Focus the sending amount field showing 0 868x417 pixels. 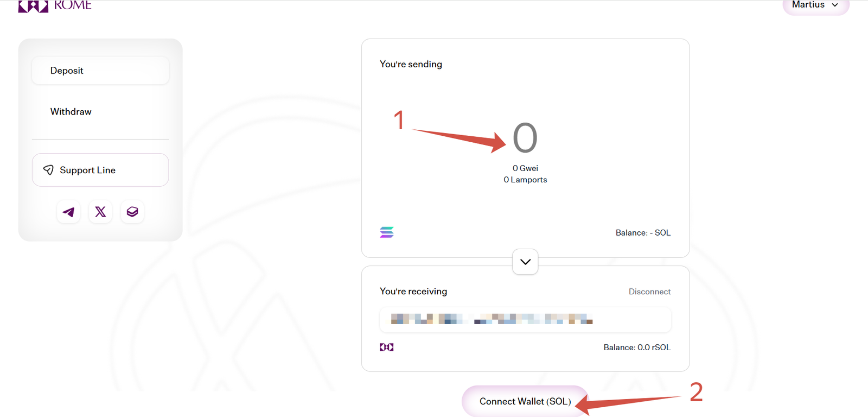pyautogui.click(x=525, y=138)
